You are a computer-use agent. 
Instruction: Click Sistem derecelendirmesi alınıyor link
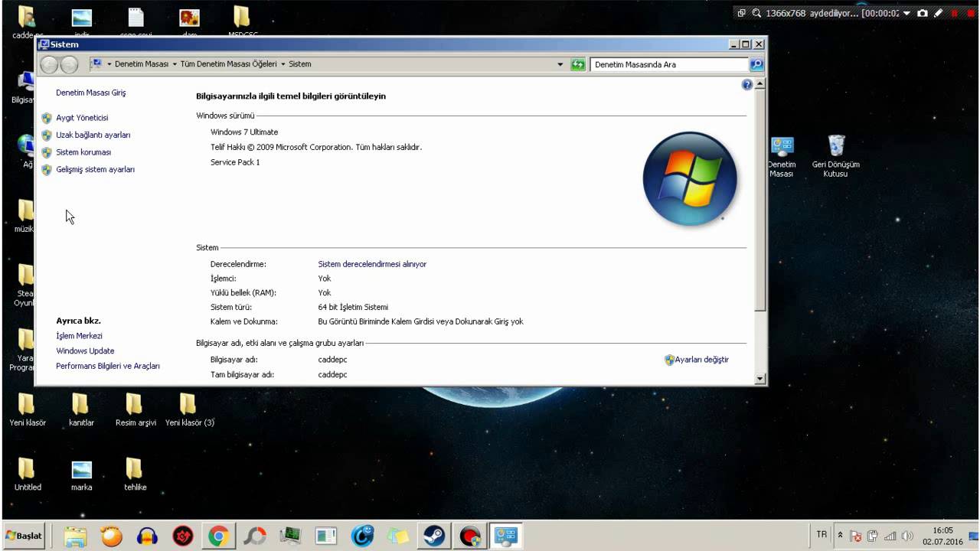tap(372, 264)
